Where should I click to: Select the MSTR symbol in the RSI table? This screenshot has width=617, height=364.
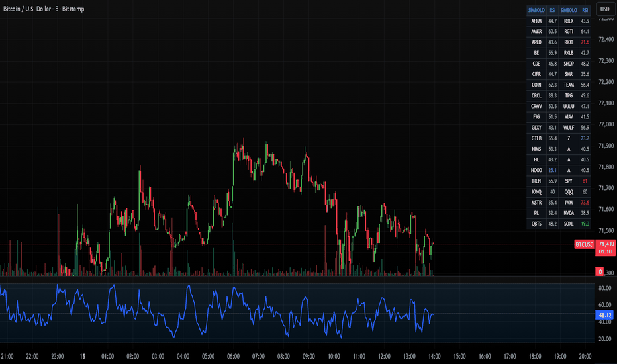(536, 202)
